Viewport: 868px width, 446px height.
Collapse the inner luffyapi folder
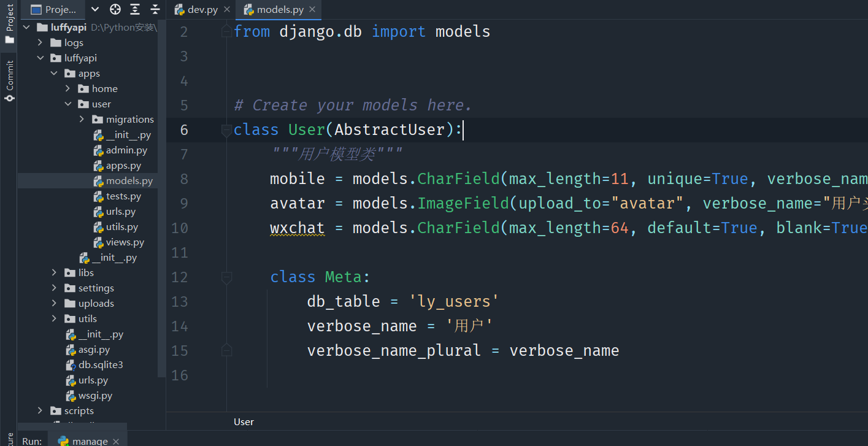click(40, 58)
